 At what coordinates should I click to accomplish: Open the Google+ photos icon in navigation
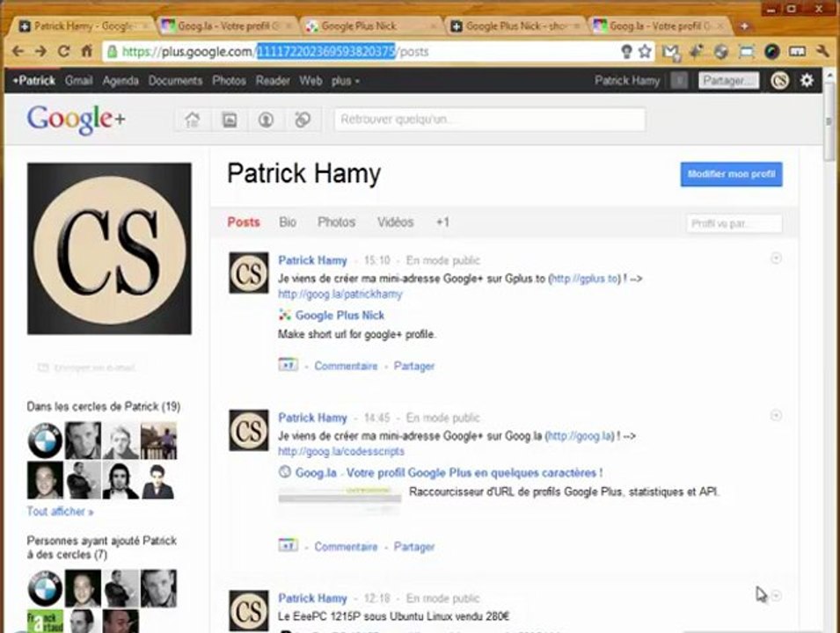coord(230,120)
